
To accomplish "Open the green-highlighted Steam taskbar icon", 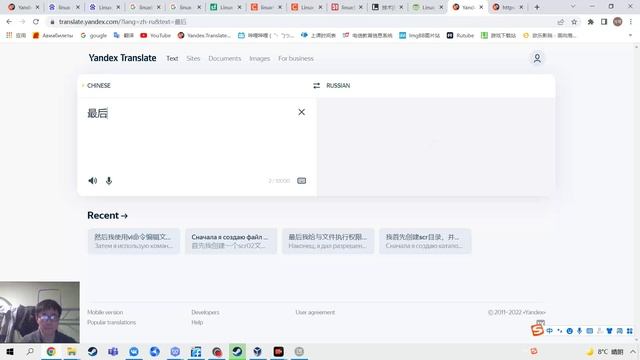I will pos(237,351).
